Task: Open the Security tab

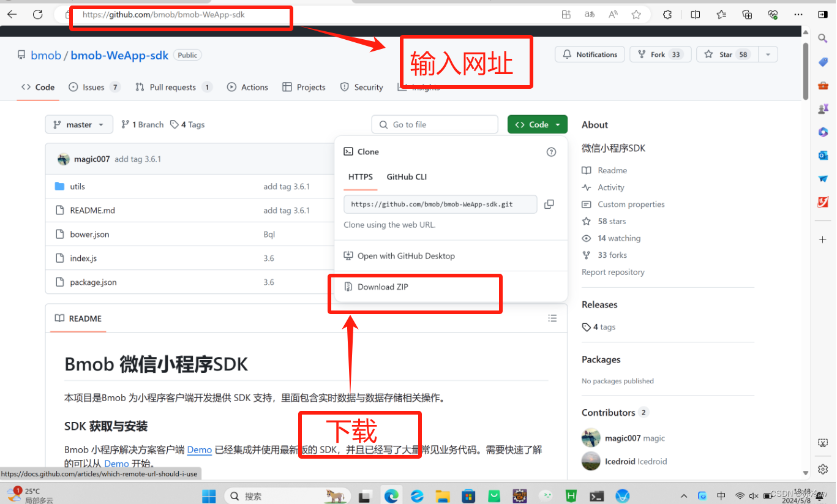Action: (x=361, y=87)
